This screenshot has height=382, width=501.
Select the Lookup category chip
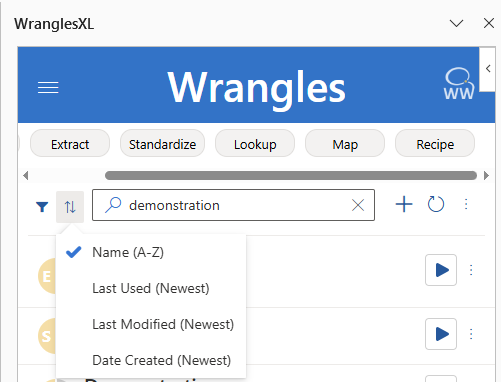click(255, 144)
